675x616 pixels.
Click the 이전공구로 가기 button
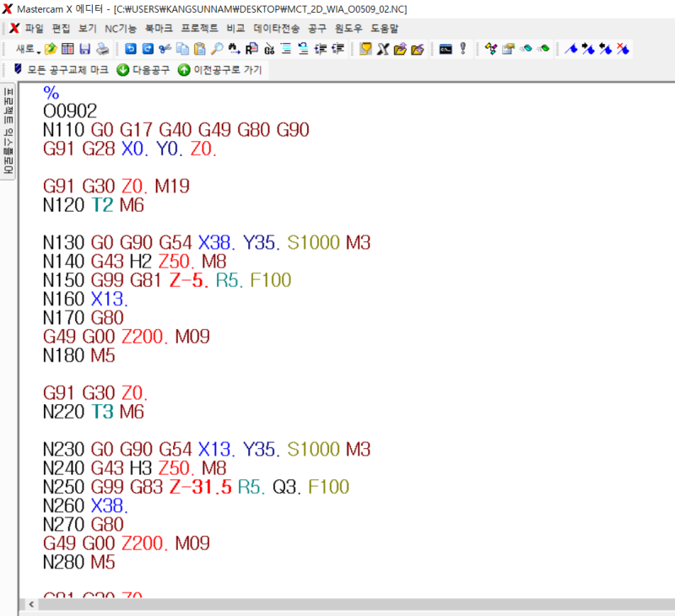pos(220,70)
